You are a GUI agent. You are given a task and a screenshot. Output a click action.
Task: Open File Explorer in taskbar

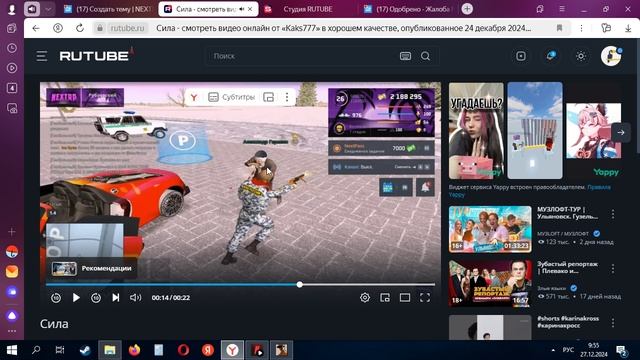click(110, 350)
